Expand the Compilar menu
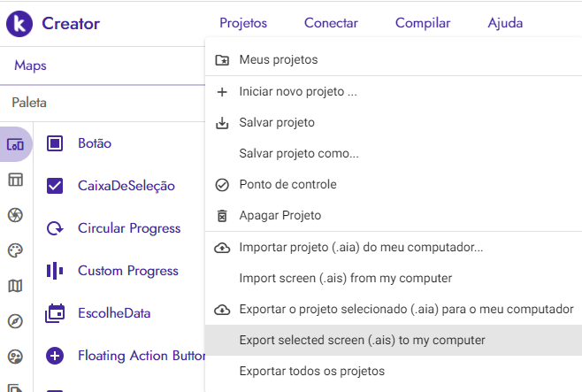The image size is (582, 392). pyautogui.click(x=423, y=23)
